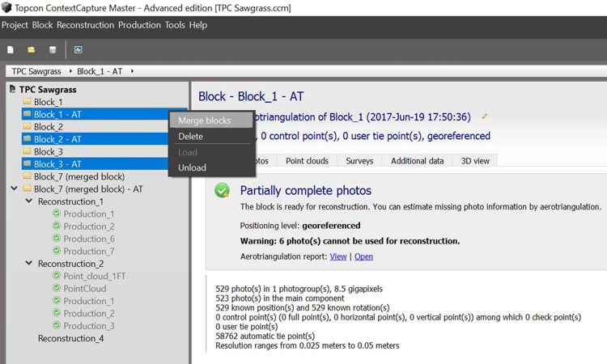Click the 'Resolution ranges from 0.025 meters' line
Image resolution: width=607 pixels, height=364 pixels.
308,345
